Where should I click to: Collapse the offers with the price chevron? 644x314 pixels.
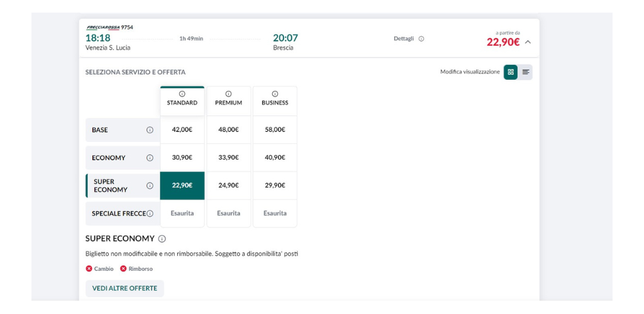coord(528,42)
